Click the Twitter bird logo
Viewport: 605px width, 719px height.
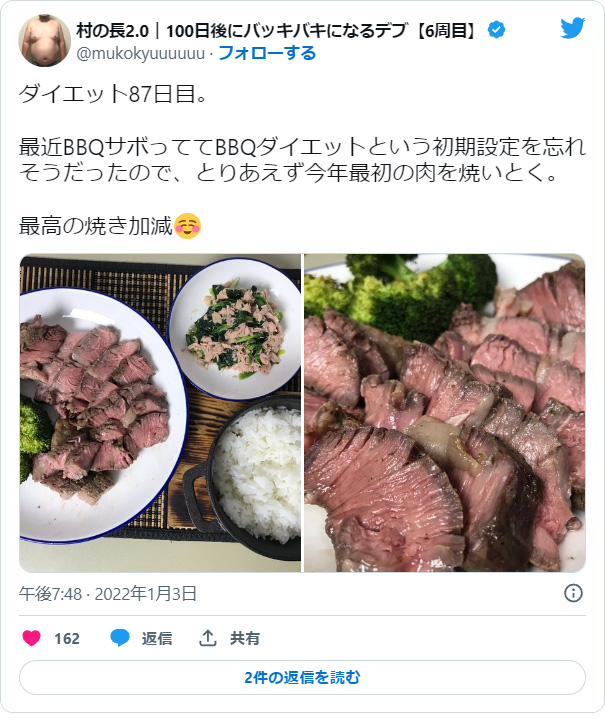(572, 28)
